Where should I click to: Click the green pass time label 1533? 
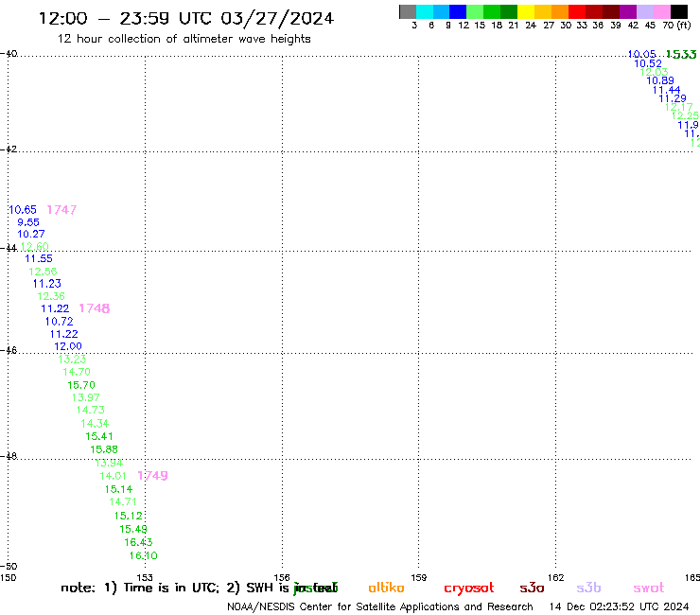pos(681,55)
